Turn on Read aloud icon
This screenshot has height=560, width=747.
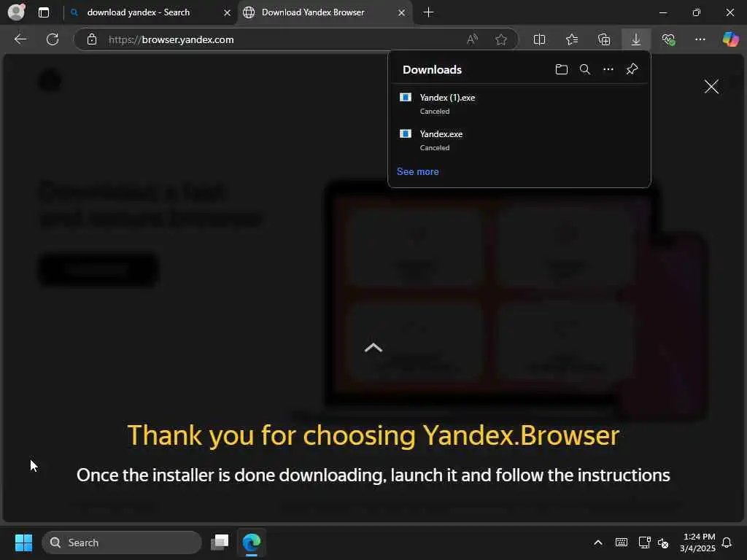472,39
